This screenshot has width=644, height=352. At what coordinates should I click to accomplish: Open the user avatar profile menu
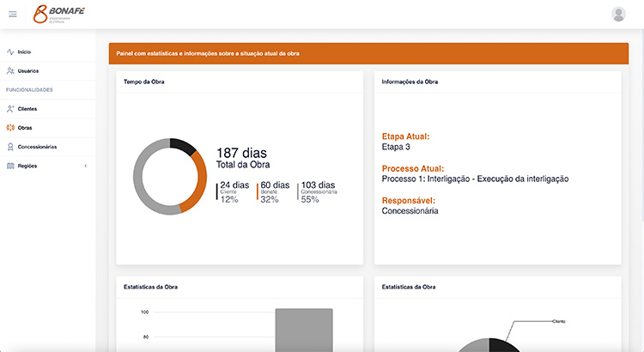[x=618, y=14]
